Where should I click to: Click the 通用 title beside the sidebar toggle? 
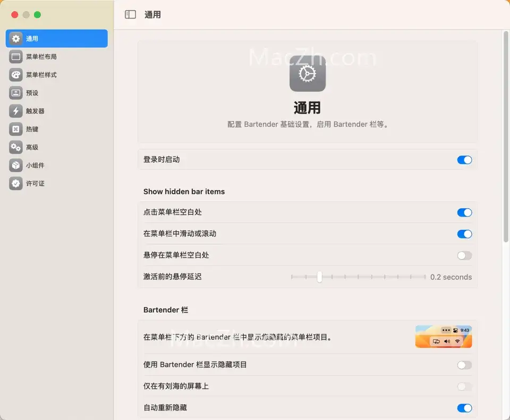point(152,15)
